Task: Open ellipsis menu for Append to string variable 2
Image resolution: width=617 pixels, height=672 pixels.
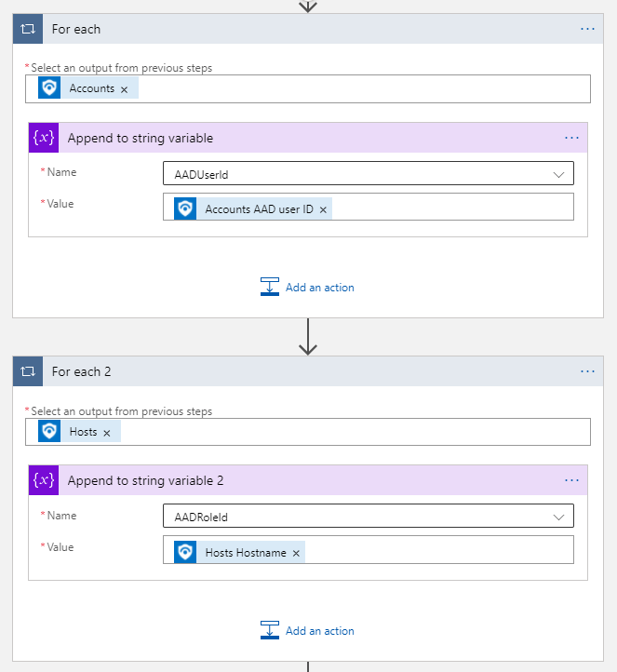Action: point(571,480)
